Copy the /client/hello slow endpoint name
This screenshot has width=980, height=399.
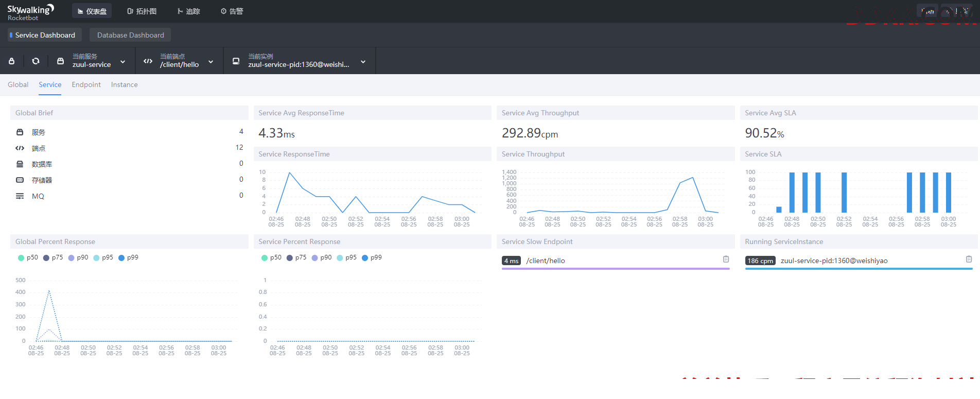(726, 259)
